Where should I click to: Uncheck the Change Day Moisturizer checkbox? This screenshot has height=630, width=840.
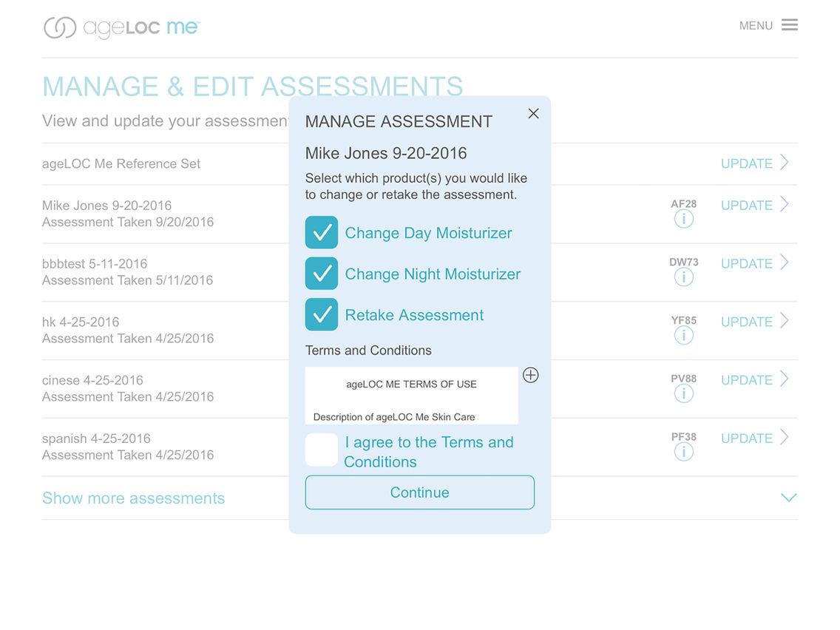pos(322,232)
